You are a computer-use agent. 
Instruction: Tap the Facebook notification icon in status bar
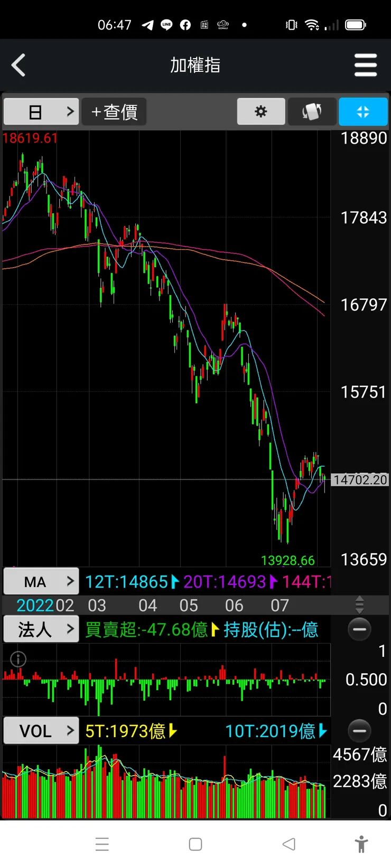coord(185,25)
